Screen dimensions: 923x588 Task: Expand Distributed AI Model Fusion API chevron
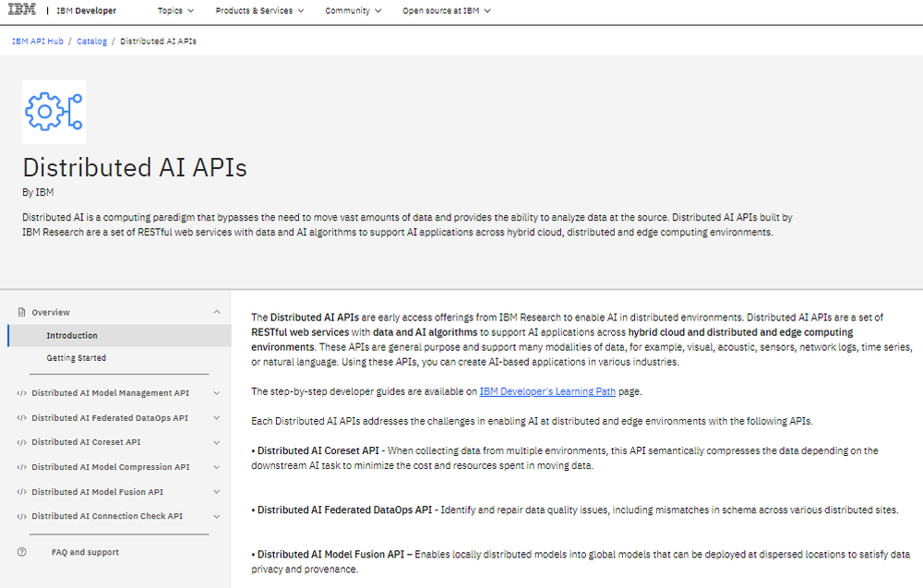(x=217, y=492)
